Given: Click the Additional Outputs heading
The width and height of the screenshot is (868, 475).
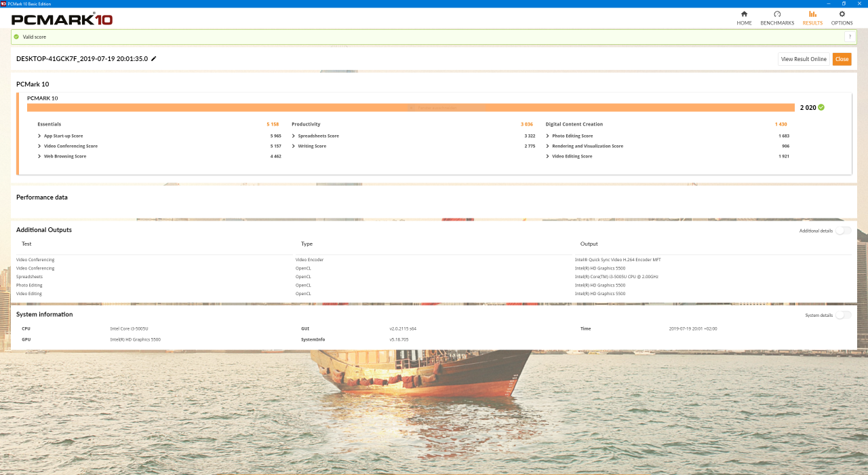Looking at the screenshot, I should (x=44, y=230).
